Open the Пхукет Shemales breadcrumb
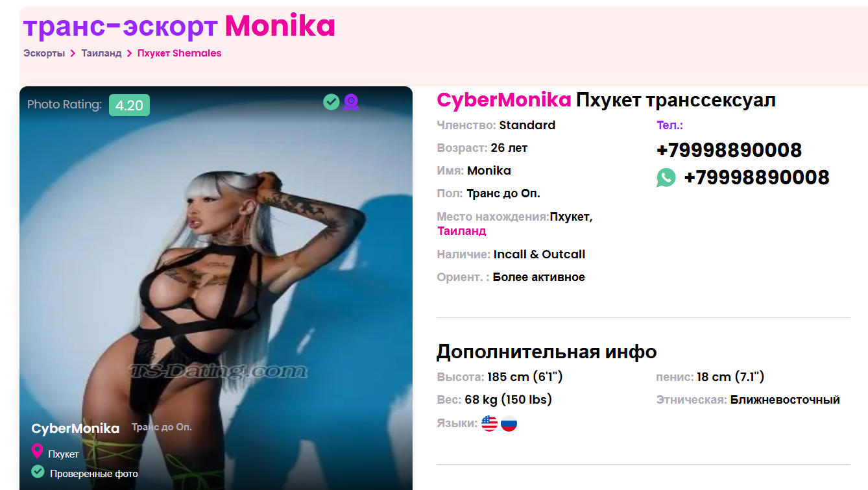The width and height of the screenshot is (868, 490). [180, 53]
